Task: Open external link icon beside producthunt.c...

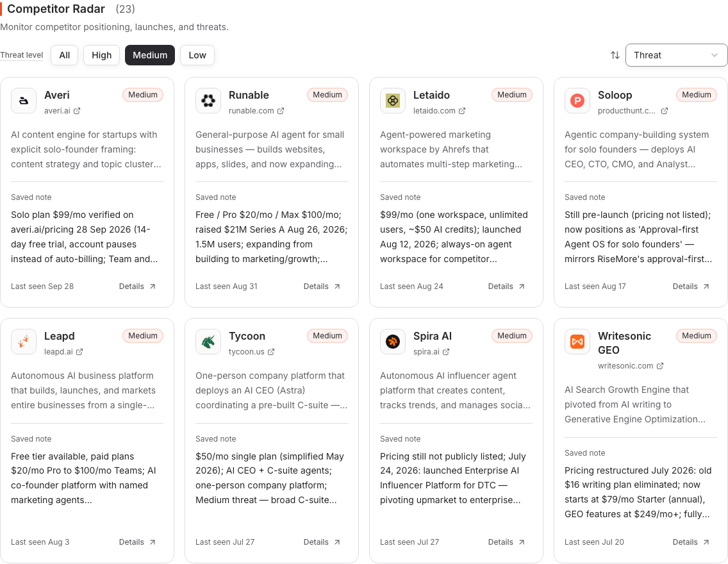Action: pyautogui.click(x=665, y=111)
